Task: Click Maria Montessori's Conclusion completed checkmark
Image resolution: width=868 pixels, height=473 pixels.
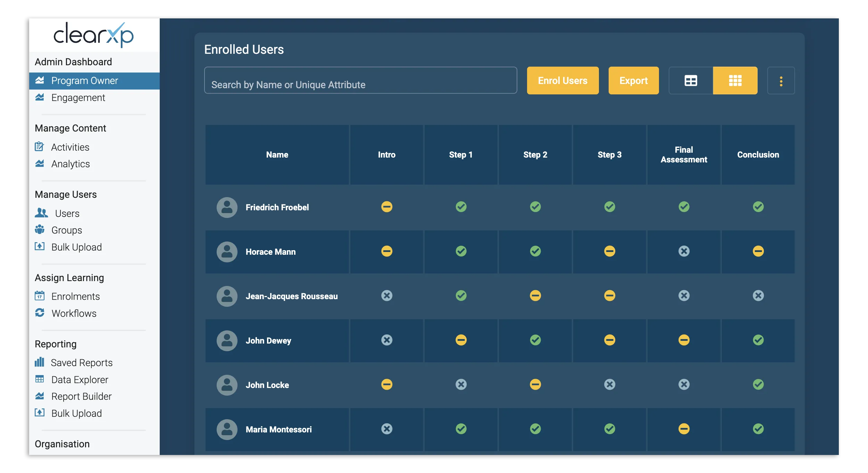Action: tap(758, 429)
